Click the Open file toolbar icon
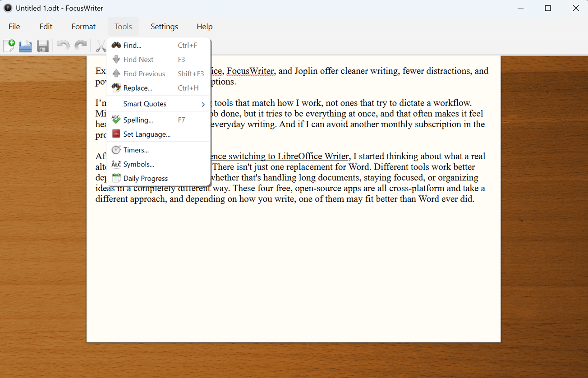This screenshot has height=378, width=588. point(26,46)
